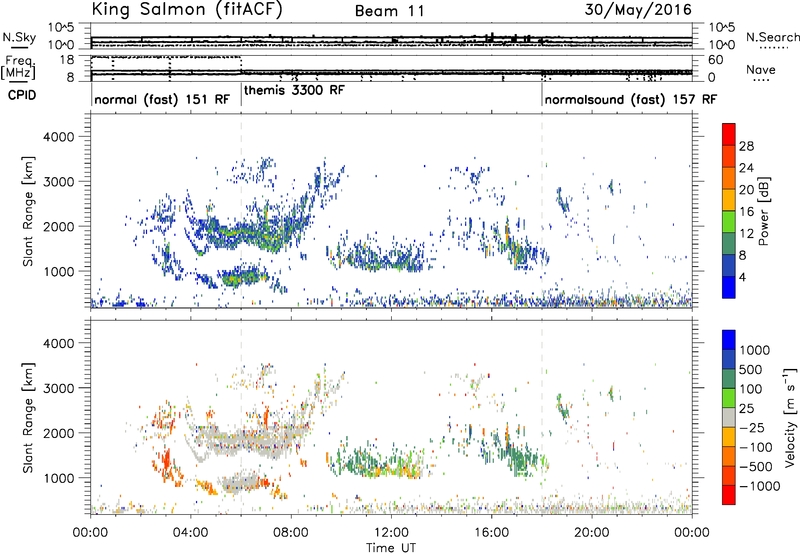Click '4' on the power colorbar
Screen dimensions: 800x554
tap(742, 277)
